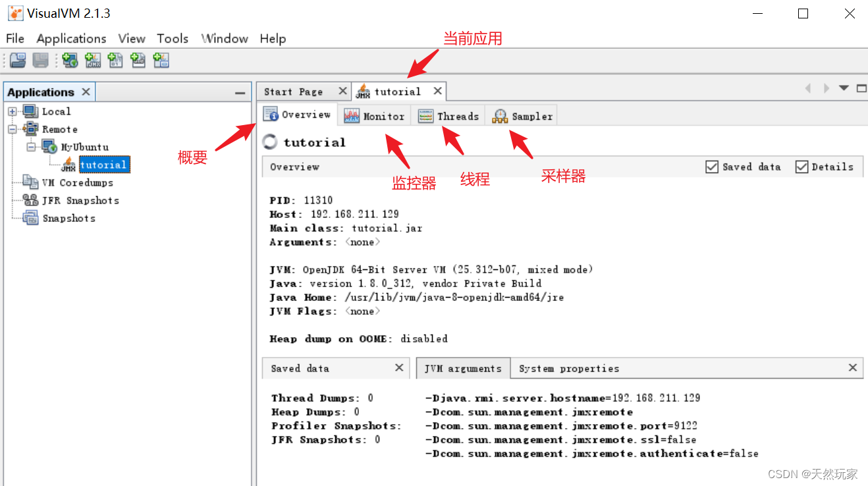Uncheck the Details checkbox

(x=801, y=167)
